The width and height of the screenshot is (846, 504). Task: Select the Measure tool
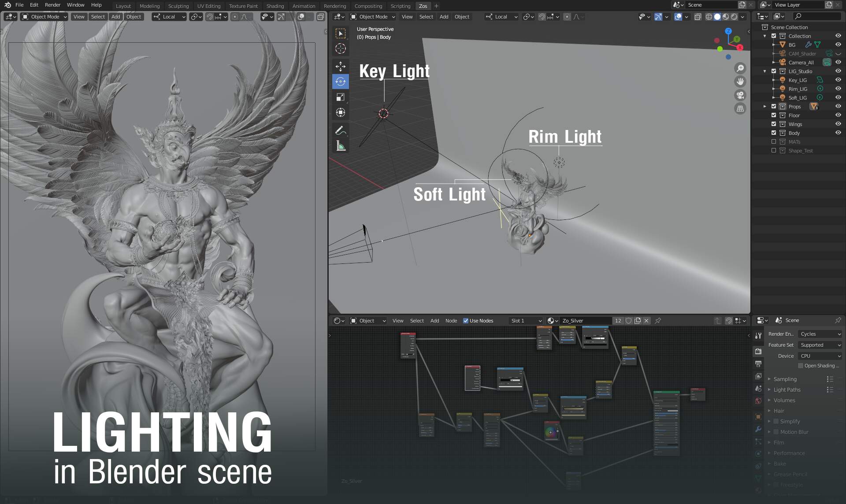coord(340,146)
